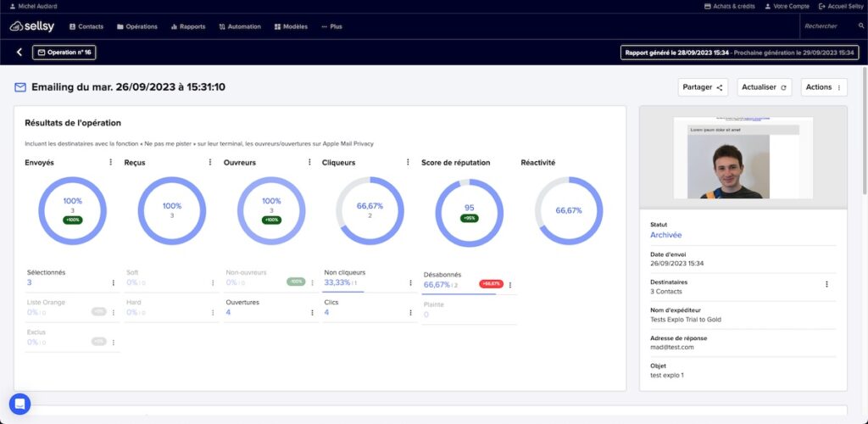Click the Actualiser button
The image size is (868, 424).
point(765,87)
